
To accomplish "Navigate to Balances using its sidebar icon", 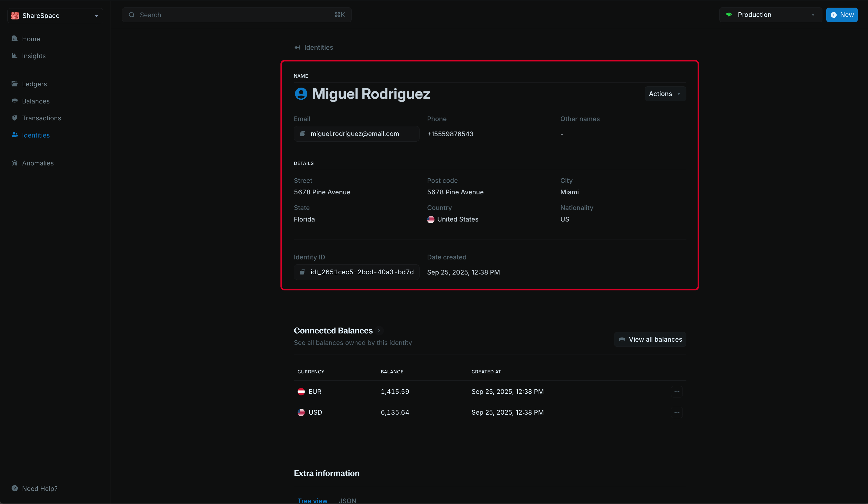I will [x=15, y=101].
